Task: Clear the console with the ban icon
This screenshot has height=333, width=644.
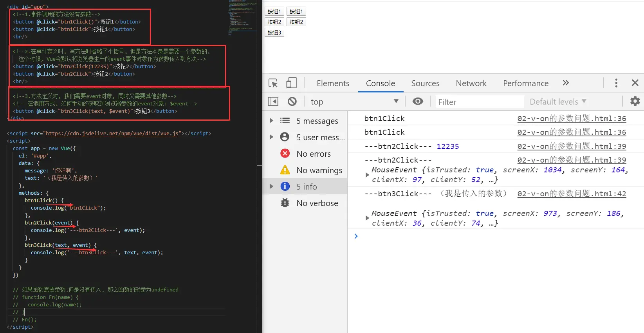Action: [292, 101]
